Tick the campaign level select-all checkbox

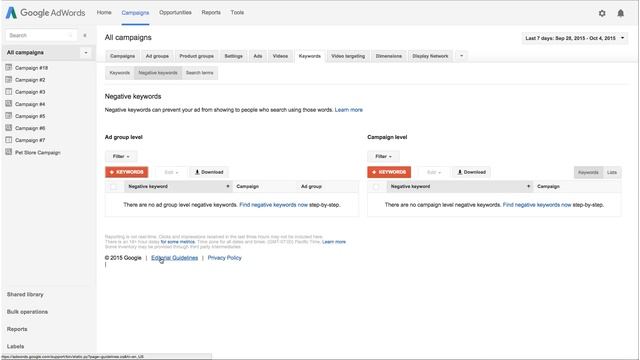click(x=376, y=187)
